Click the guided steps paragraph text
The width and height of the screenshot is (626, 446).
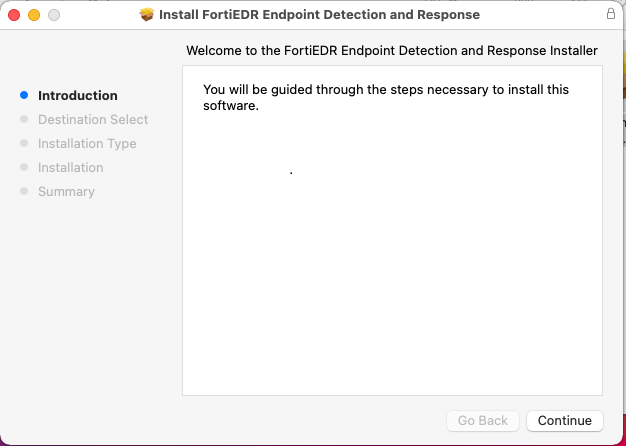pyautogui.click(x=385, y=97)
